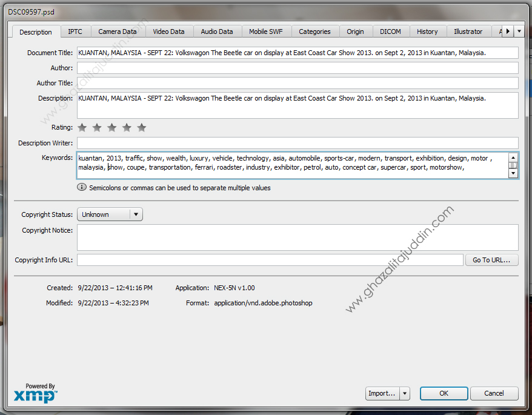This screenshot has width=532, height=415.
Task: Click in the Description Writer field
Action: (298, 143)
